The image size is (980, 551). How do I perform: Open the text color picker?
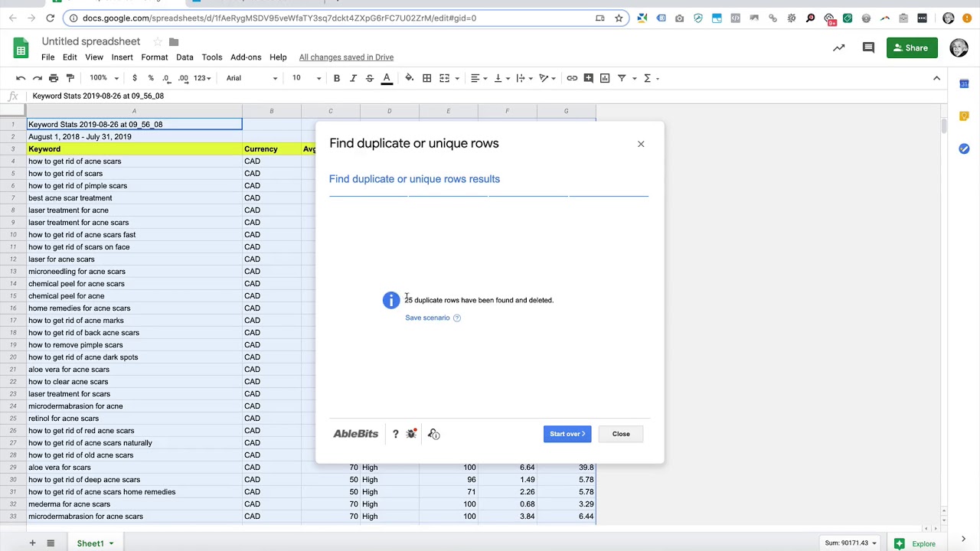pyautogui.click(x=387, y=78)
